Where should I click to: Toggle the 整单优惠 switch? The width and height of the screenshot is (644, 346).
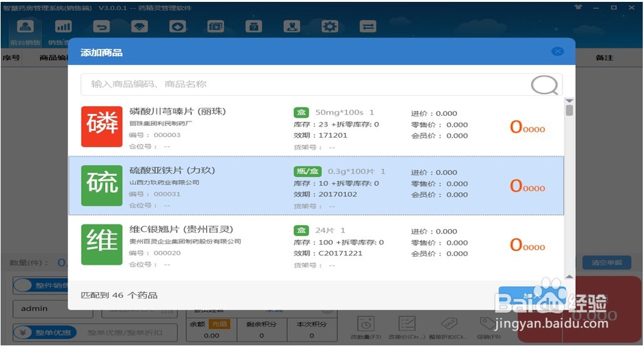46,332
